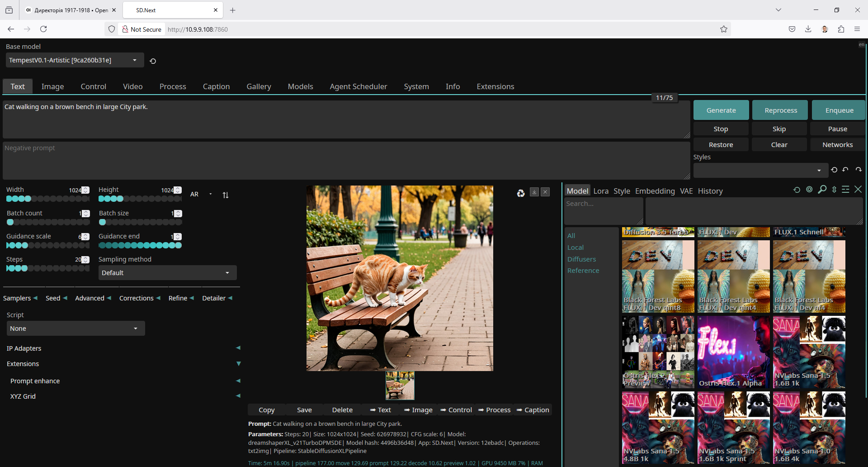Image resolution: width=868 pixels, height=467 pixels.
Task: Swap width and height values
Action: point(226,195)
